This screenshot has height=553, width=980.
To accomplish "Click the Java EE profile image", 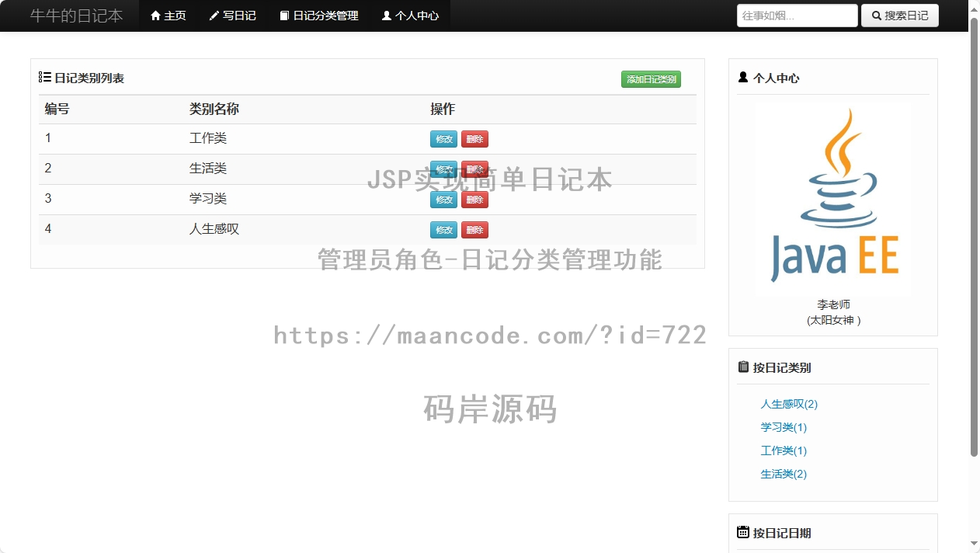I will click(833, 199).
